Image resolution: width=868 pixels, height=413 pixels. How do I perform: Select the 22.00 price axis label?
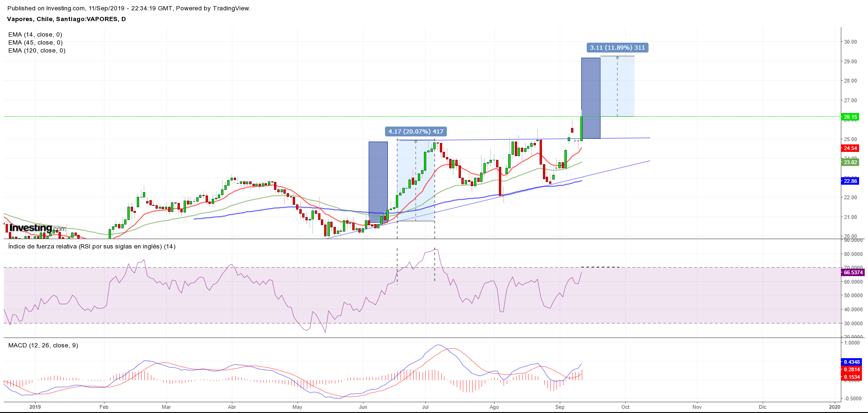coord(850,197)
